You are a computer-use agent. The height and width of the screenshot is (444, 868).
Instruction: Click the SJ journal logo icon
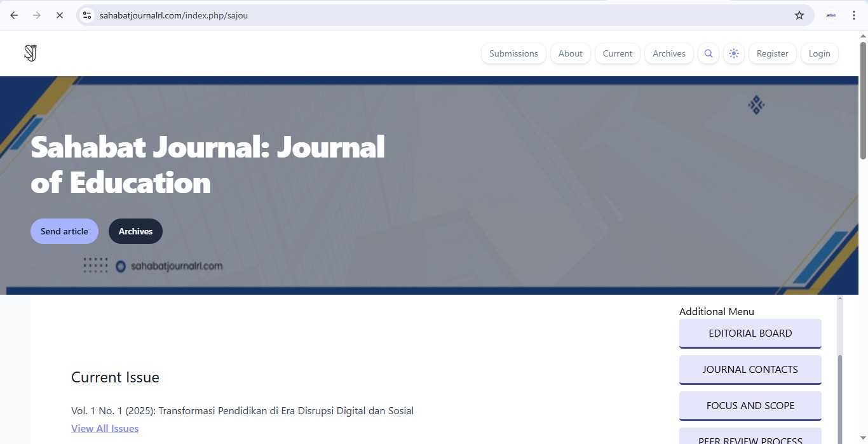[x=31, y=53]
